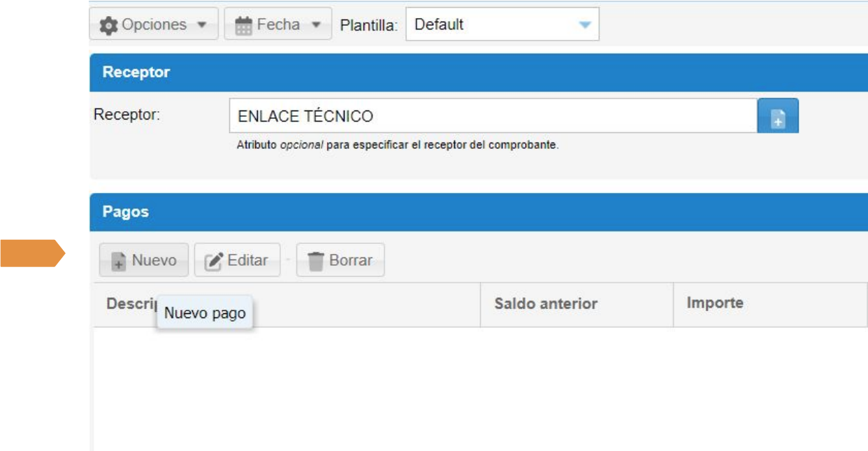Open the Plantilla dropdown arrow
The image size is (868, 451).
pos(585,25)
